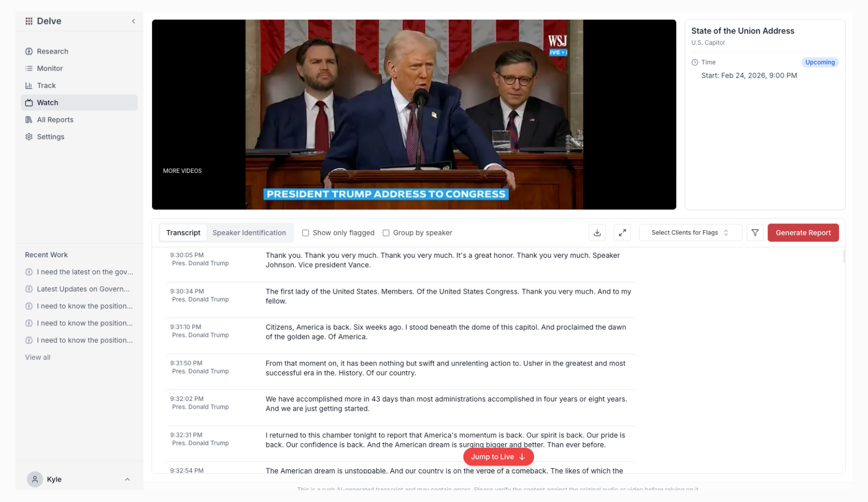This screenshot has height=502, width=868.
Task: Enable the Show only flagged checkbox
Action: pos(306,233)
